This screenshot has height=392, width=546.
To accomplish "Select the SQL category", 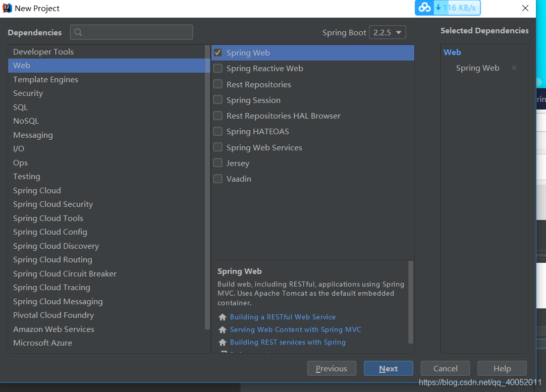I will (106, 107).
